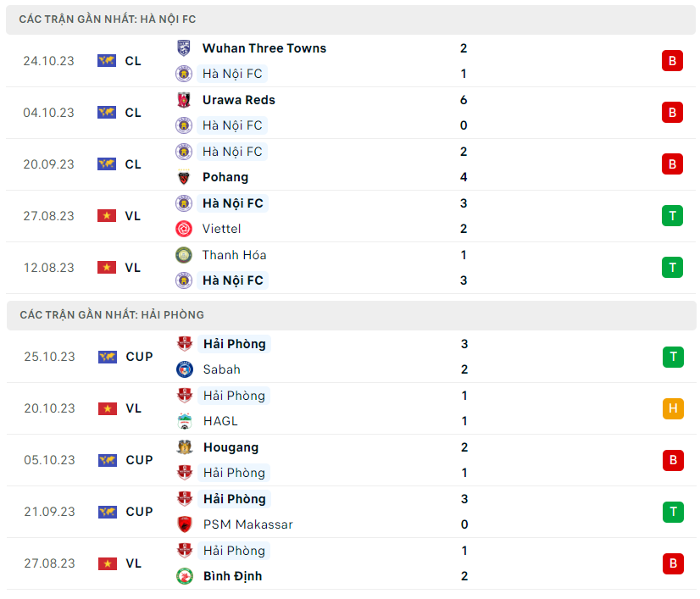The height and width of the screenshot is (599, 700).
Task: Click the Wuhan Three Towns club crest
Action: [184, 48]
